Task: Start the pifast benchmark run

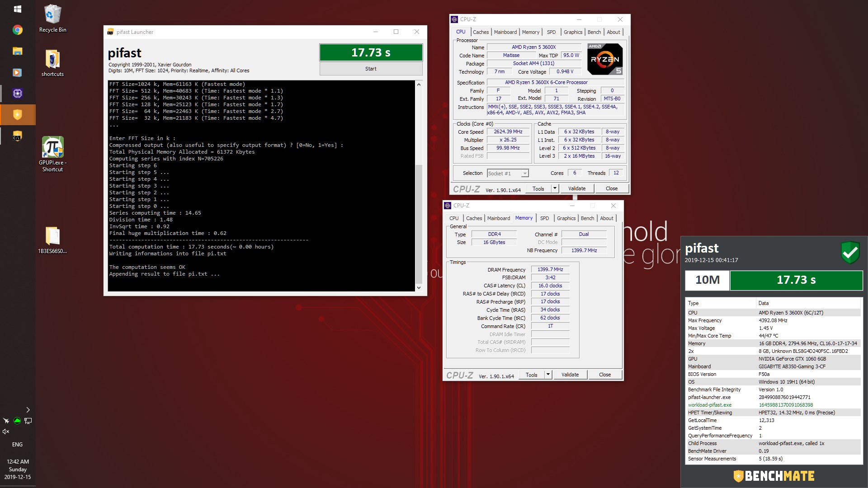Action: pyautogui.click(x=371, y=69)
